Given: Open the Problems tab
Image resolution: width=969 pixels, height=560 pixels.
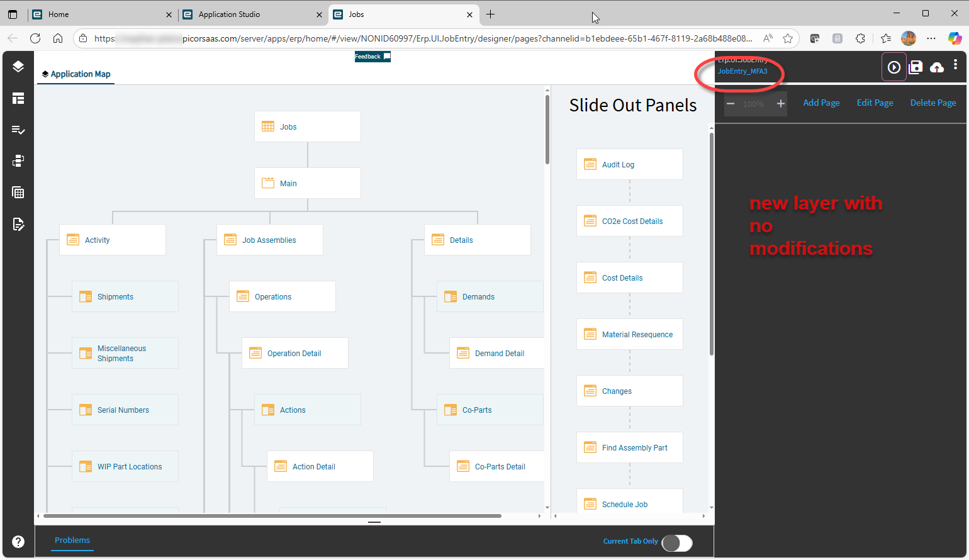Looking at the screenshot, I should [x=72, y=540].
